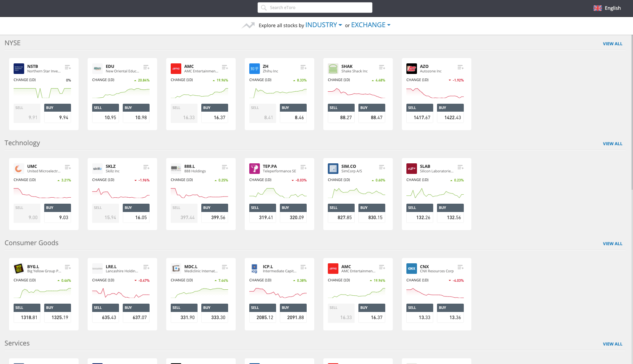The width and height of the screenshot is (633, 364).
Task: Add SLAB to watchlist icon
Action: pyautogui.click(x=460, y=167)
